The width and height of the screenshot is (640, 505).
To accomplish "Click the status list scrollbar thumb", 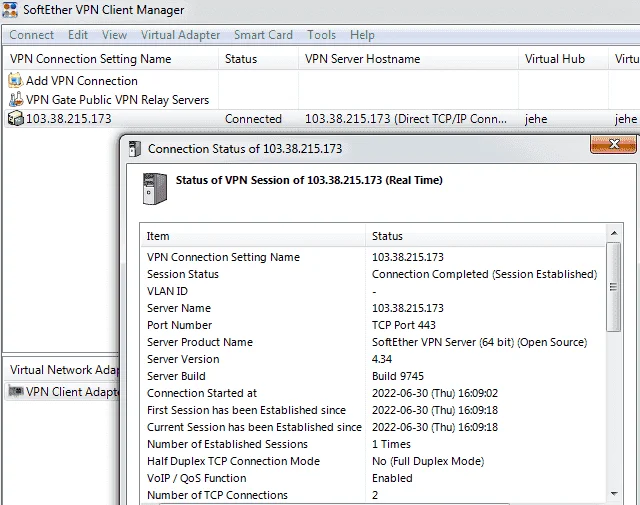I will [613, 287].
